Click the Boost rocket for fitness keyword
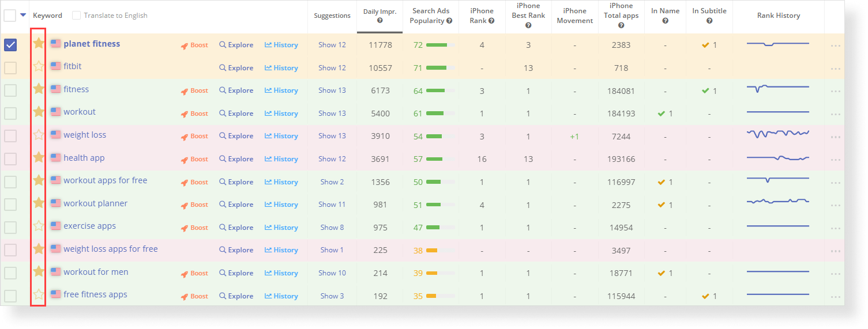This screenshot has width=868, height=329. 194,90
